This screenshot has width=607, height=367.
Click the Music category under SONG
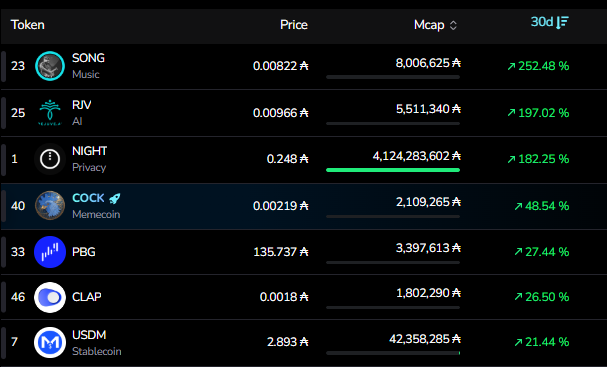[x=86, y=74]
